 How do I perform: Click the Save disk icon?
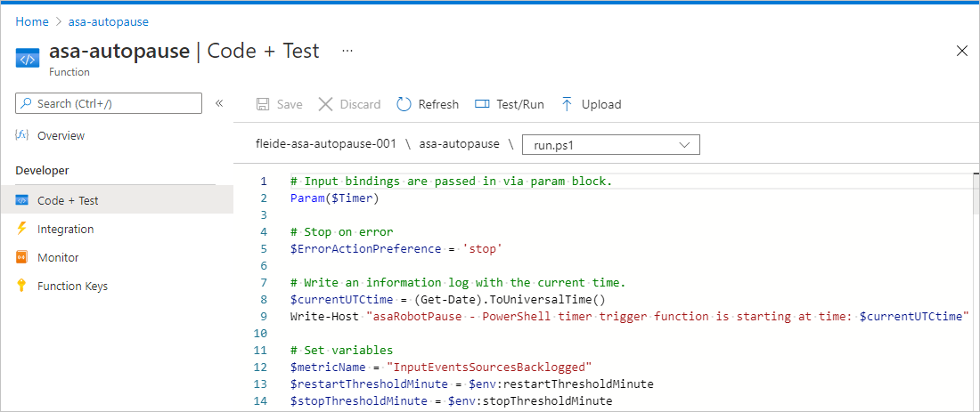pyautogui.click(x=263, y=104)
